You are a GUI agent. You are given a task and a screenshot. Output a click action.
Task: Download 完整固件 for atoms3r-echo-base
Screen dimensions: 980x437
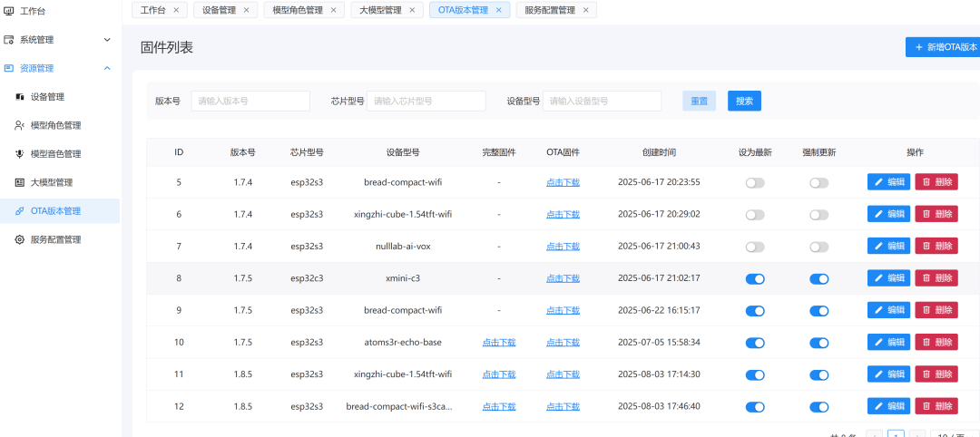click(499, 343)
